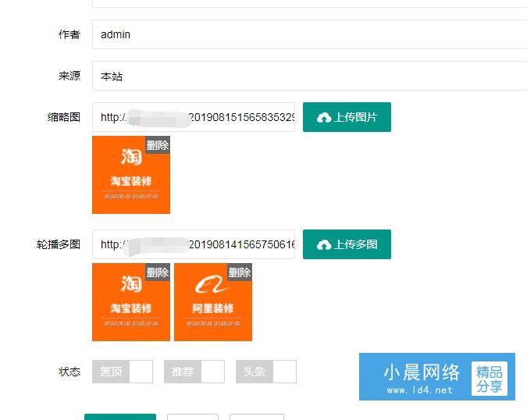Viewport: 527px width, 420px height.
Task: Toggle the 推荐 status switch
Action: tap(194, 372)
